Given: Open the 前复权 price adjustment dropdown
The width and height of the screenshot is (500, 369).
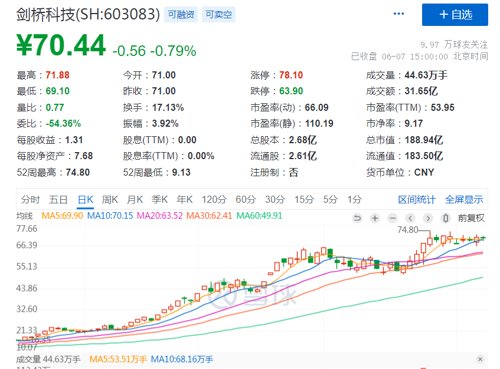Looking at the screenshot, I should 471,218.
